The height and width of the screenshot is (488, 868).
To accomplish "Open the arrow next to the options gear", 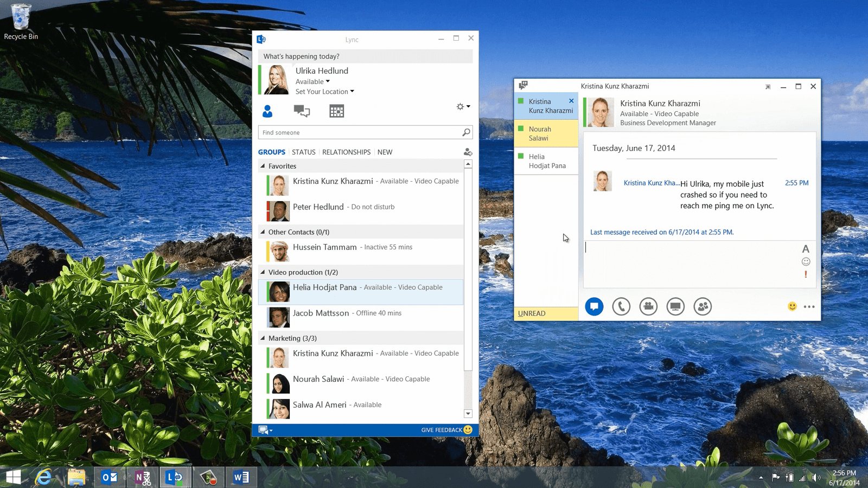I will [468, 106].
